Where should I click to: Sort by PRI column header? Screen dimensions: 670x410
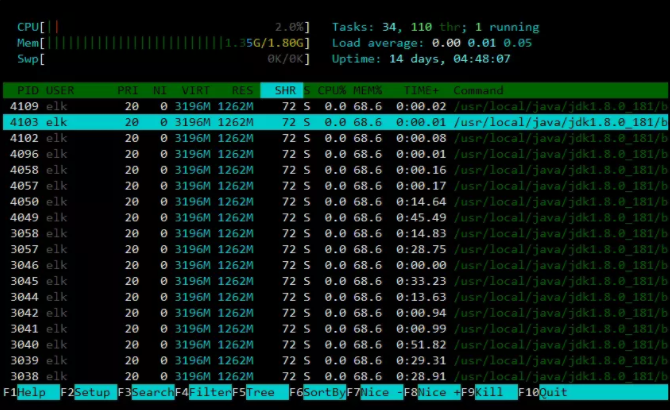[x=128, y=91]
